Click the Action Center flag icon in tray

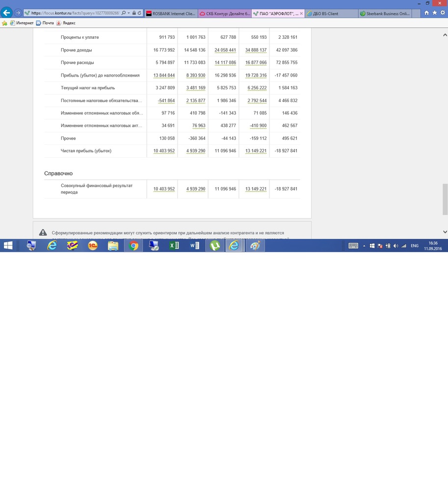click(380, 246)
